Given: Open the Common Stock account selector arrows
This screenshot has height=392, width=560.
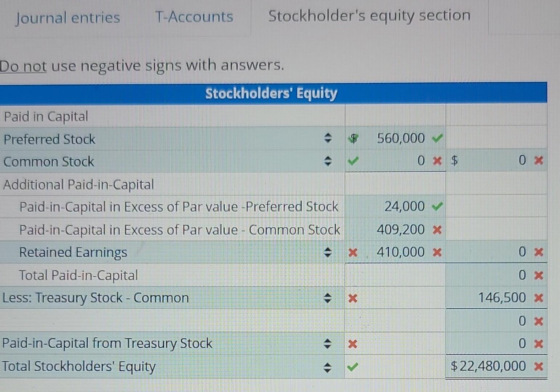Looking at the screenshot, I should tap(327, 161).
